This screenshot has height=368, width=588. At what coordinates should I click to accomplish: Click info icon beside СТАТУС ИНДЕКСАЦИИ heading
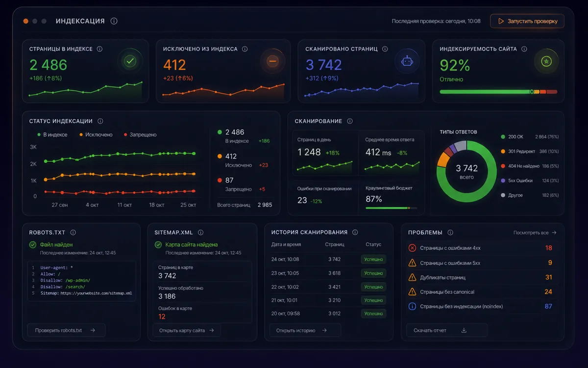pos(100,121)
